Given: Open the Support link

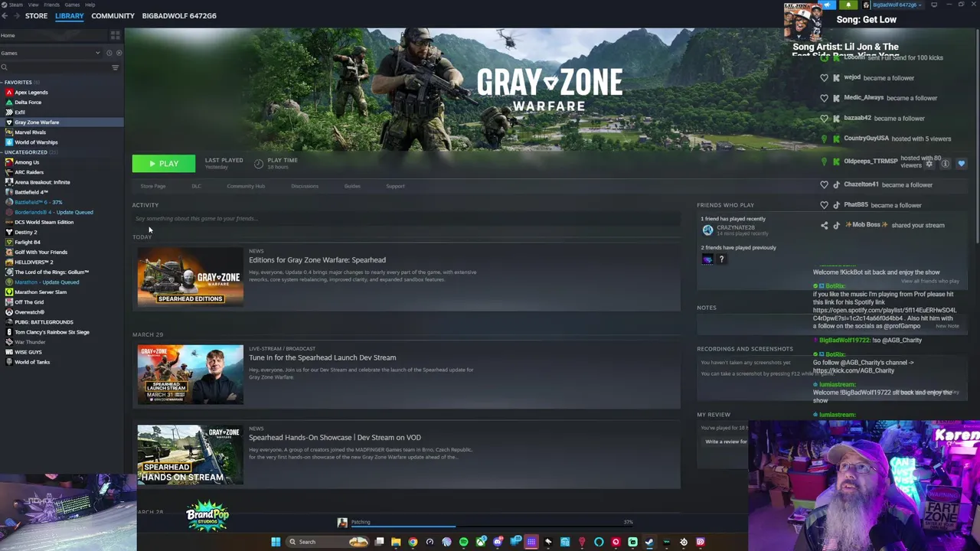Looking at the screenshot, I should (395, 186).
